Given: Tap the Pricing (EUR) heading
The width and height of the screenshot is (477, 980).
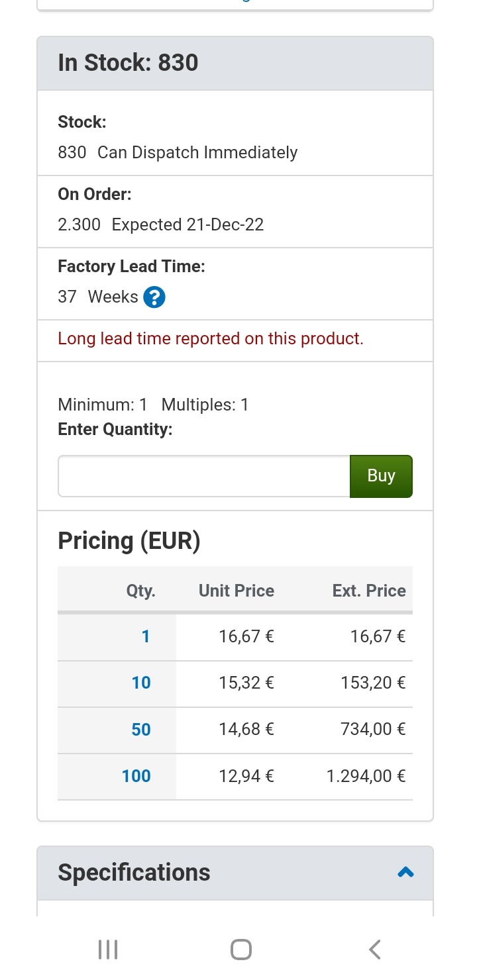Looking at the screenshot, I should (x=129, y=541).
